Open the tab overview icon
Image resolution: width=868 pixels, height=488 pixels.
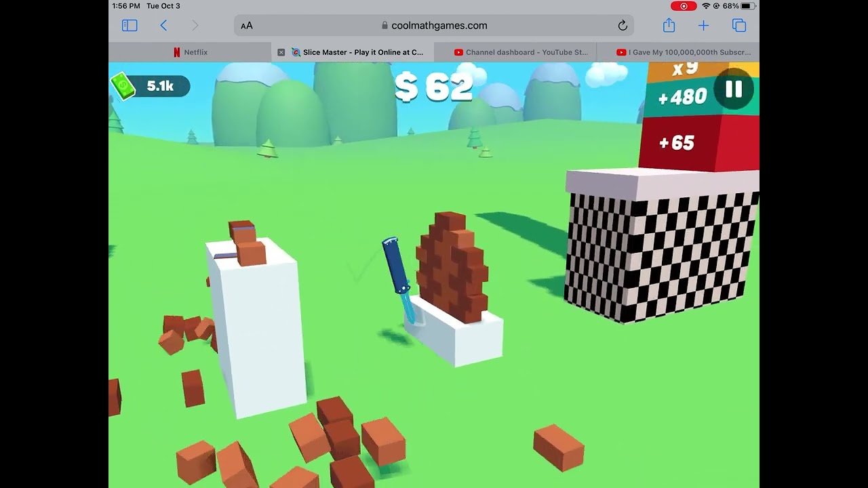coord(739,25)
